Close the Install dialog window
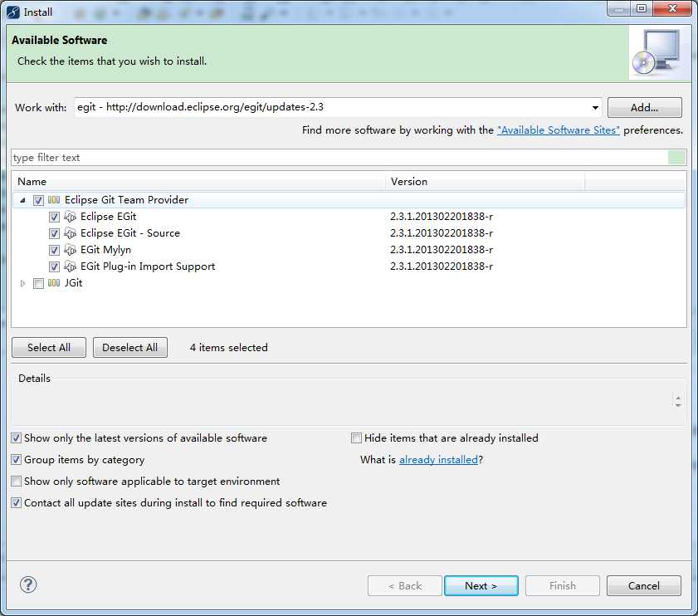Screen dimensions: 698x616 (x=672, y=8)
